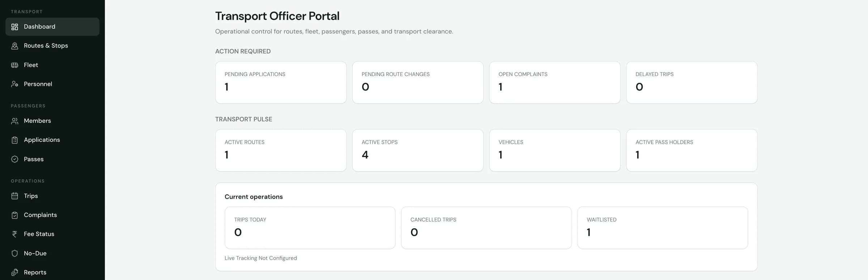Image resolution: width=868 pixels, height=280 pixels.
Task: Go to Applications in sidebar
Action: (52, 140)
